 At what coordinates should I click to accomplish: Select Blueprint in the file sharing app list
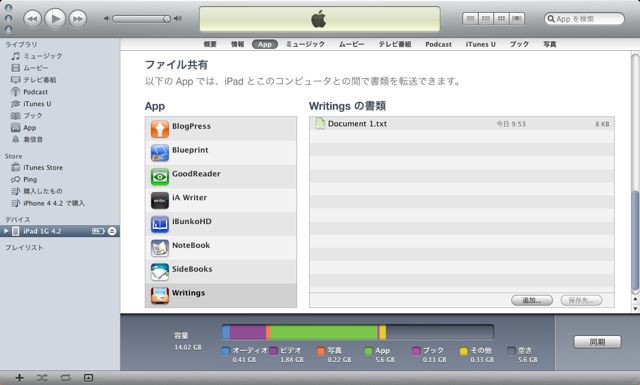coord(221,152)
